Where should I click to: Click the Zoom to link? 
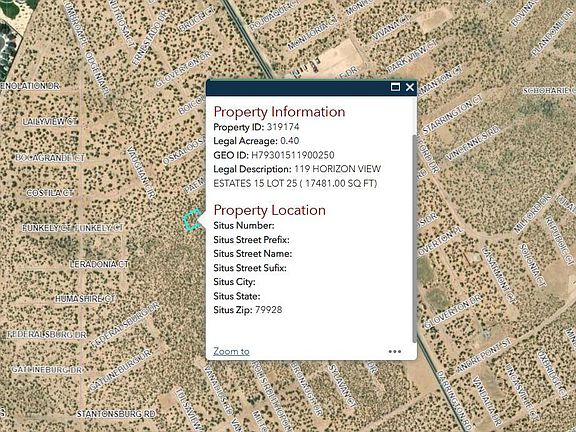click(x=231, y=352)
